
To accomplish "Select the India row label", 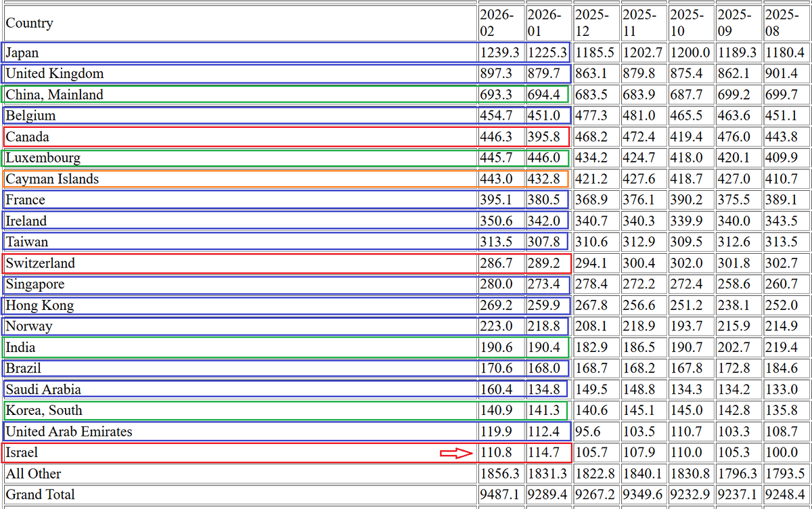I will pyautogui.click(x=21, y=347).
